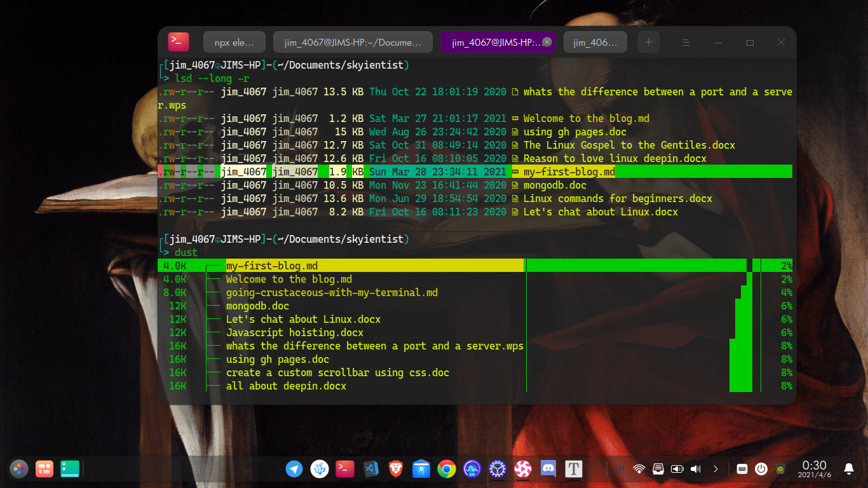Open Discord from the taskbar
868x488 pixels.
[x=548, y=469]
